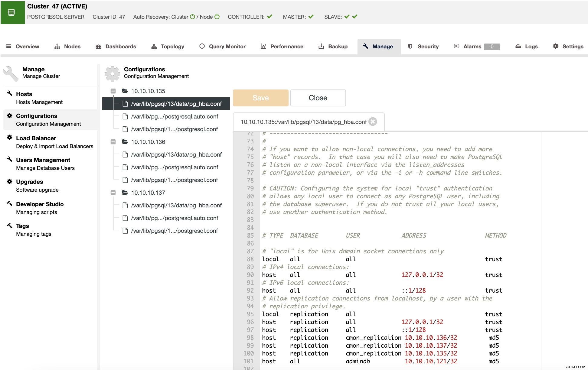588x370 pixels.
Task: Collapse the 10.10.10.137 host tree node
Action: [113, 193]
